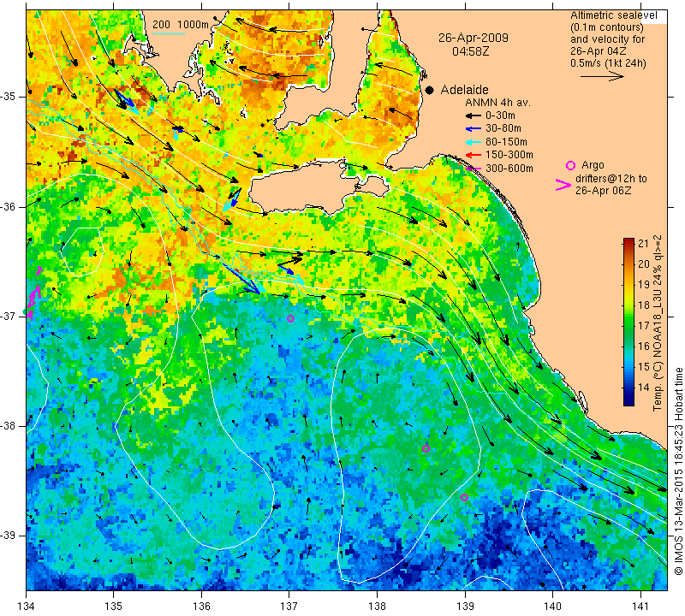Screen dimensions: 685x616
Task: Click the black Adelaide city dot marker
Action: 430,90
